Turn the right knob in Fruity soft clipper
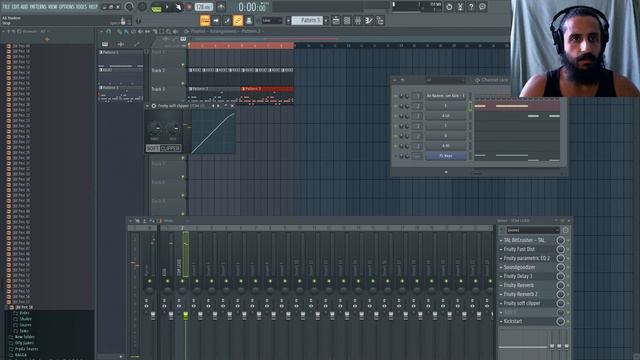Viewport: 640px width, 360px height. tap(173, 129)
